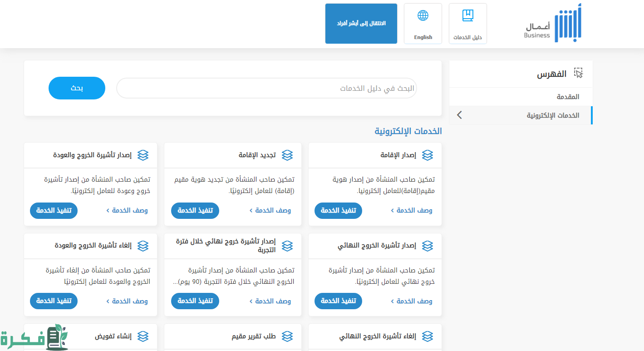The image size is (644, 351).
Task: Click layers icon for إلغاء تأشيرة الخروج النهائي
Action: 428,336
